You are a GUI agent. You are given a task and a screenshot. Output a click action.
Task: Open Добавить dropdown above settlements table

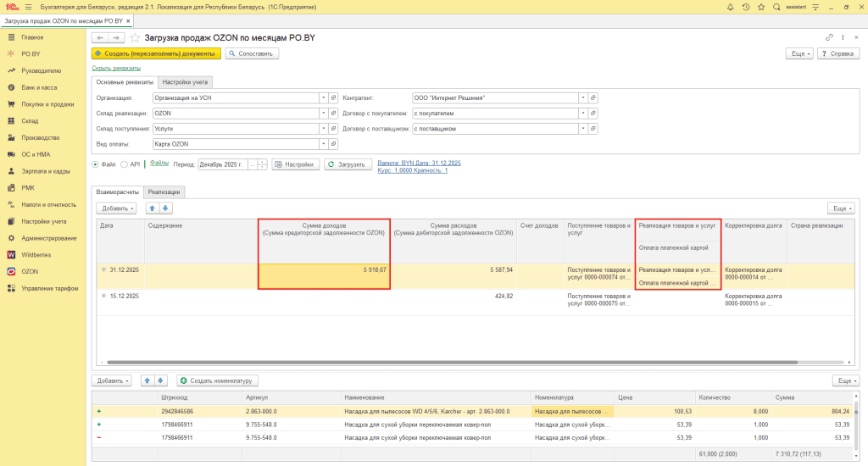(118, 208)
